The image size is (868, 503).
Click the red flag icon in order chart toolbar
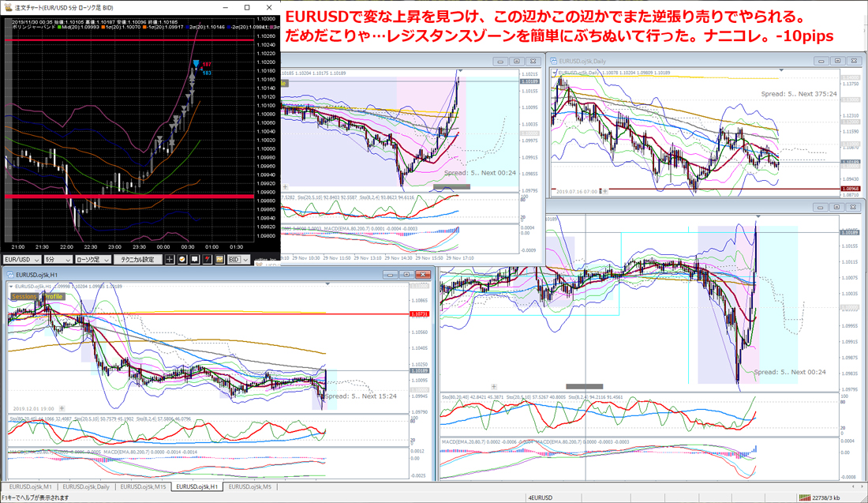(207, 259)
